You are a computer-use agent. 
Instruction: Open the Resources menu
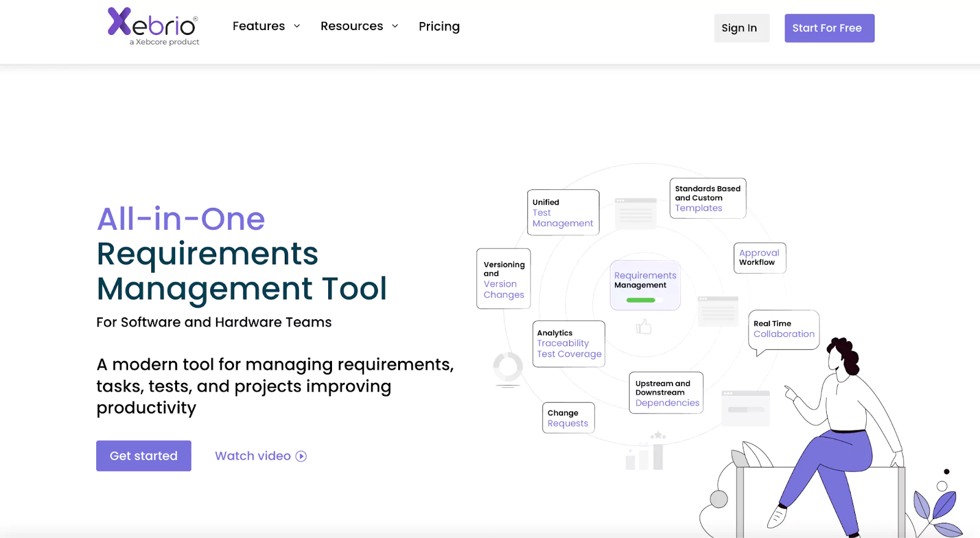pos(352,26)
